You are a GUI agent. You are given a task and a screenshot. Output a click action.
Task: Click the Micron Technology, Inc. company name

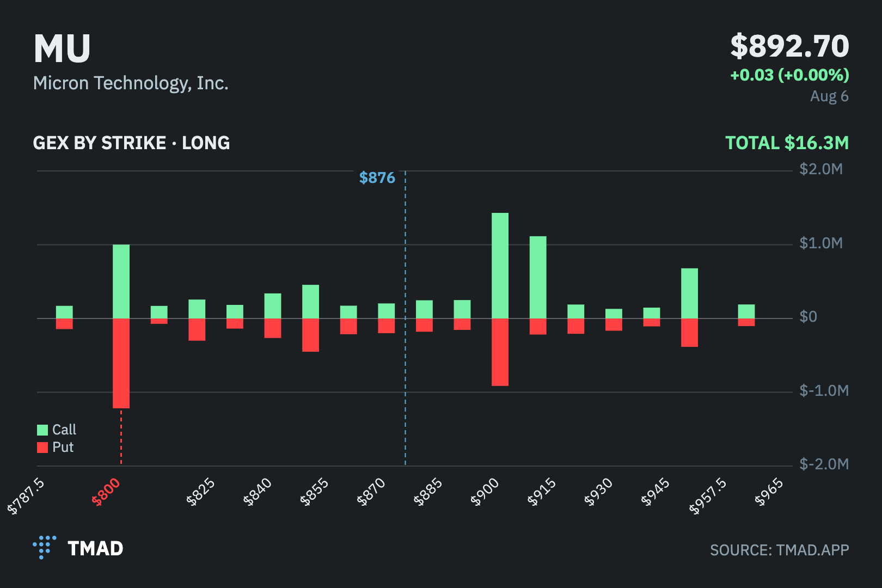[x=131, y=83]
